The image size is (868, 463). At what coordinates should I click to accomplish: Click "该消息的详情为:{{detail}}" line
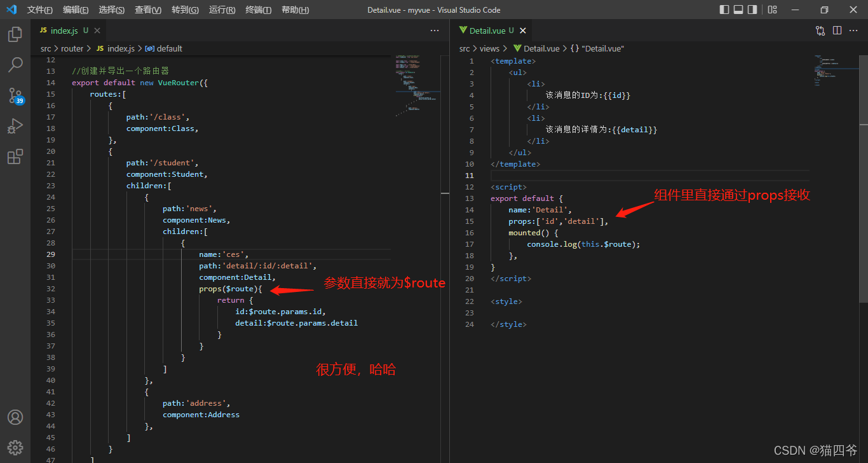pyautogui.click(x=601, y=130)
